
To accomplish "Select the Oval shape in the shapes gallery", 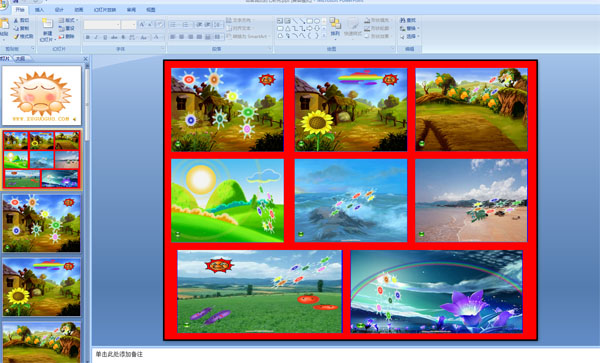I will pos(317,21).
